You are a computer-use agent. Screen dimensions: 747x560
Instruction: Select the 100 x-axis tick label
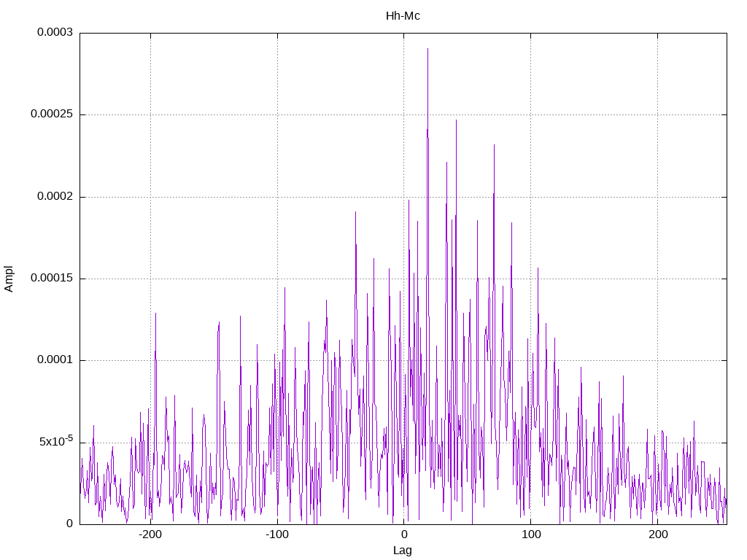pyautogui.click(x=531, y=534)
